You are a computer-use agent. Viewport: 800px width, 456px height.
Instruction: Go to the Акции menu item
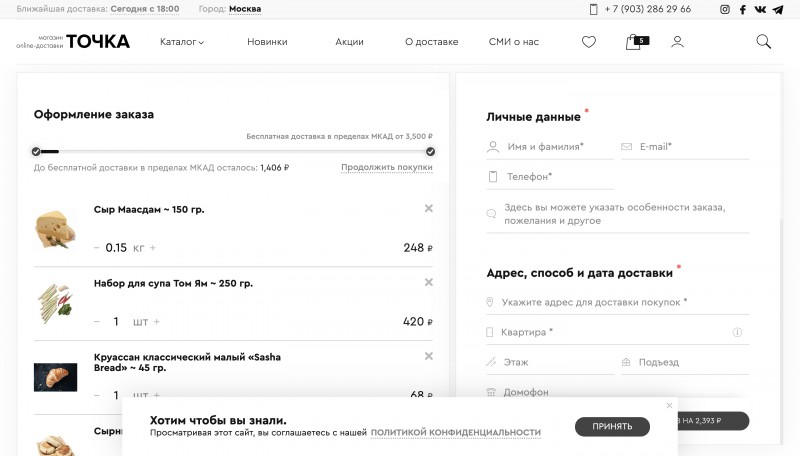tap(349, 42)
